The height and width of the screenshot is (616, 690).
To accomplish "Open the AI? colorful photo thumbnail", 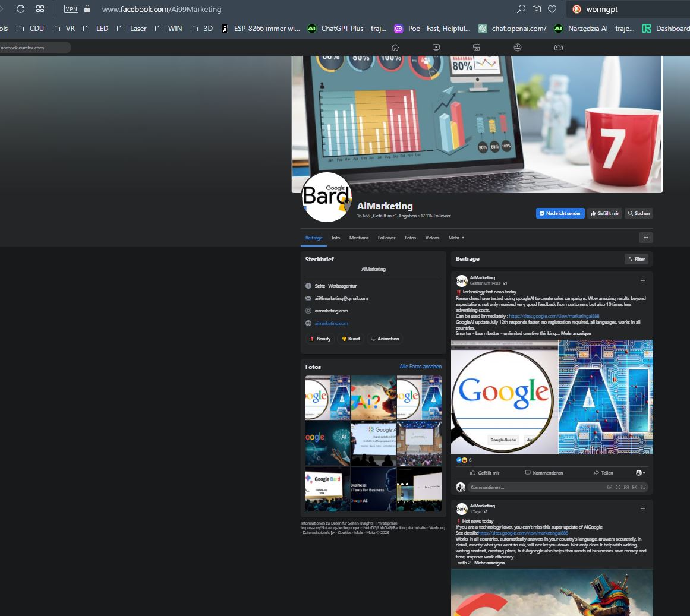I will point(374,398).
